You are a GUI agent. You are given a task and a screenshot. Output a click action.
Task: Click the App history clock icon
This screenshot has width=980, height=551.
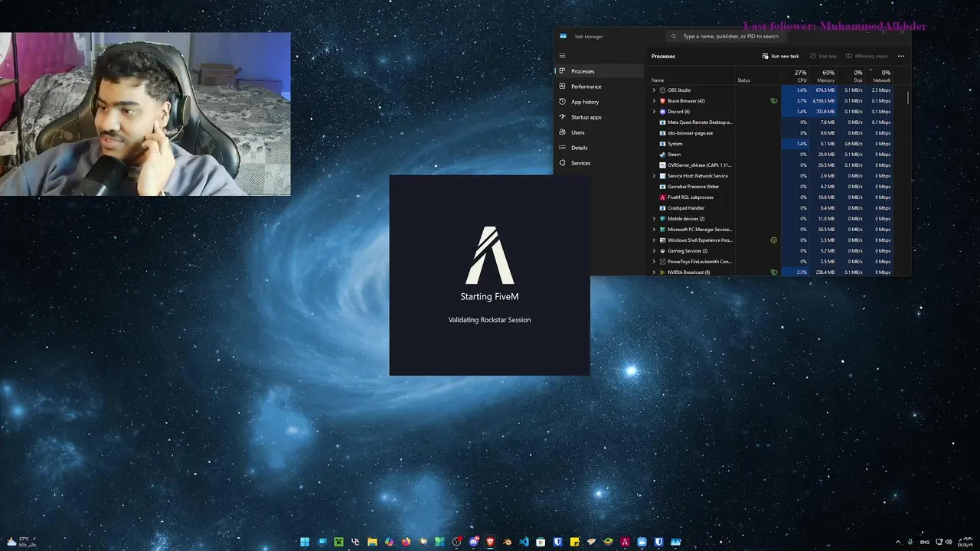(x=562, y=102)
